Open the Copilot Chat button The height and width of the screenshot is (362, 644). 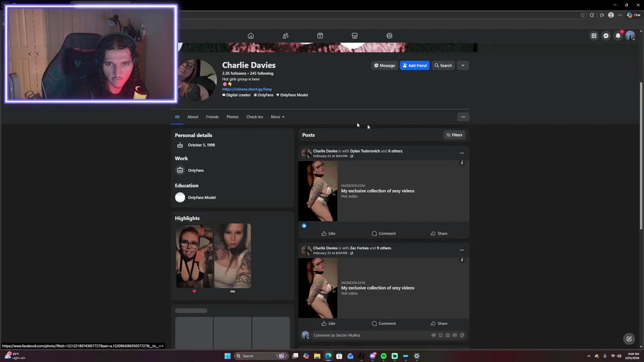(633, 15)
